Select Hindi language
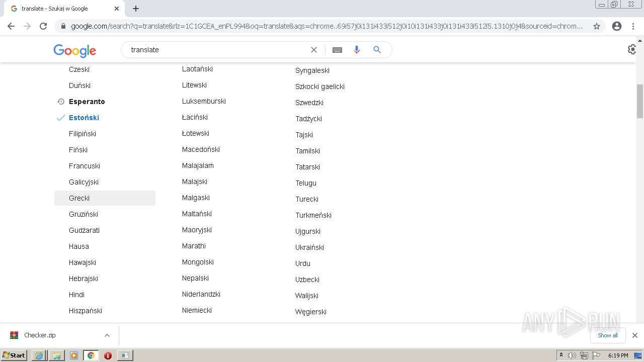644x362 pixels. [76, 295]
